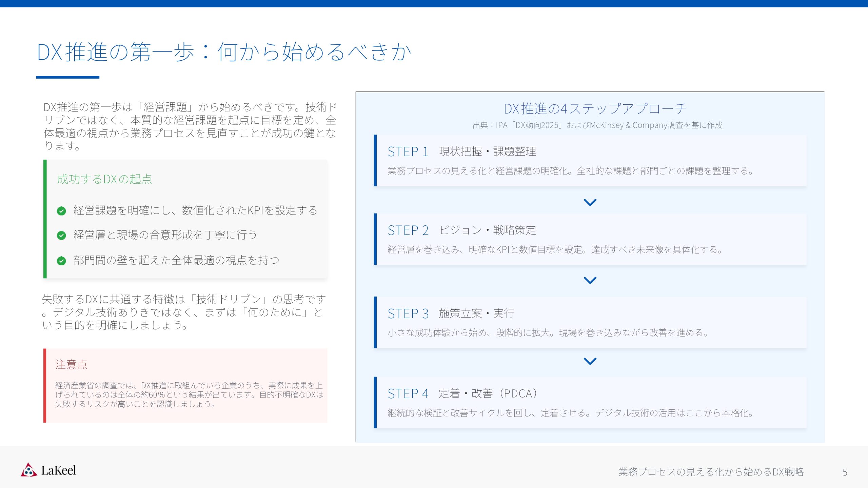This screenshot has width=868, height=488.
Task: Select the first green checkmark icon
Action: (x=61, y=210)
